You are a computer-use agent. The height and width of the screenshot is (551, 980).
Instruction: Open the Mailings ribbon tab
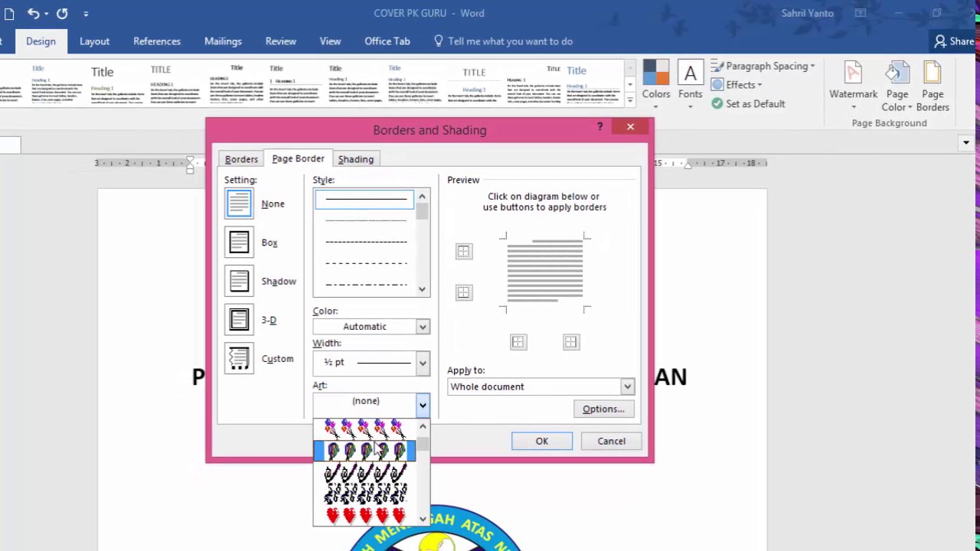(x=223, y=41)
